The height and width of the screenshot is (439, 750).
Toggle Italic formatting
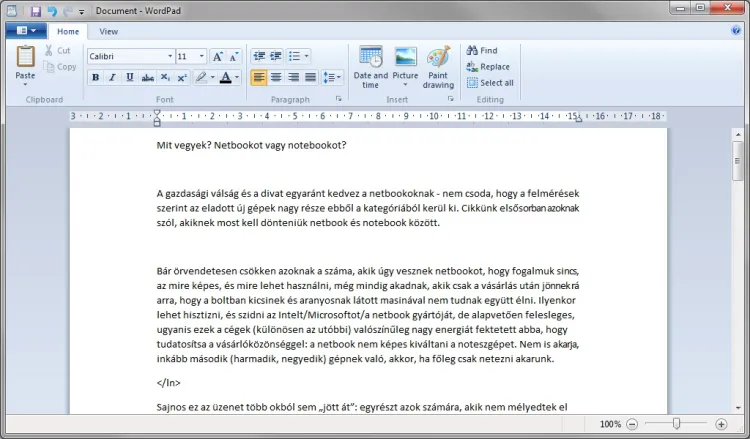(x=112, y=77)
